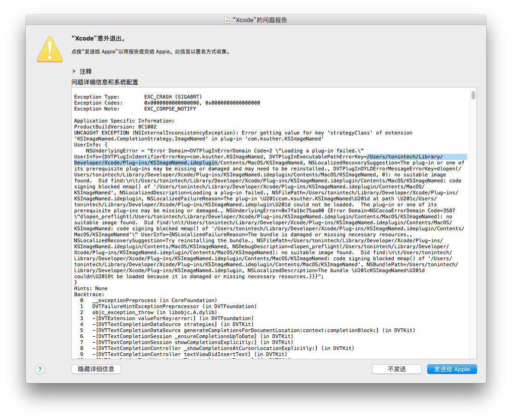This screenshot has width=512, height=420.
Task: Click the document icon in the title bar
Action: pyautogui.click(x=227, y=20)
